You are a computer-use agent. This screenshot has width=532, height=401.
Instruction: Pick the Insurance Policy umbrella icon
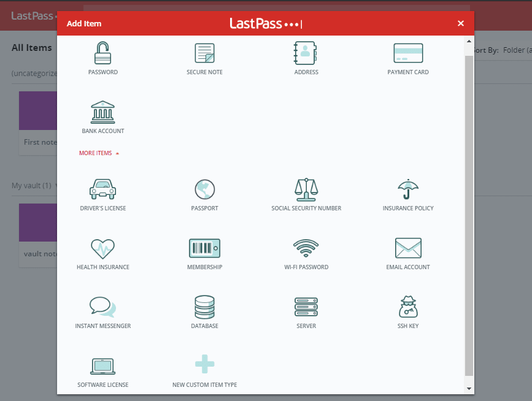point(408,189)
